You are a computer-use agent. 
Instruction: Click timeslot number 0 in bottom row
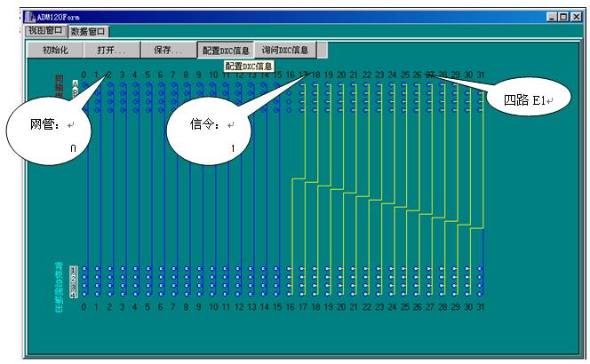click(84, 306)
